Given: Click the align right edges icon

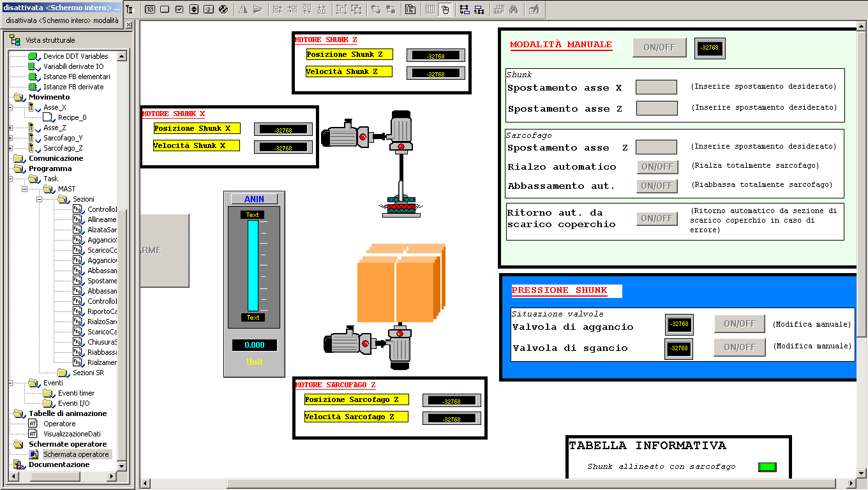Looking at the screenshot, I should coord(292,10).
